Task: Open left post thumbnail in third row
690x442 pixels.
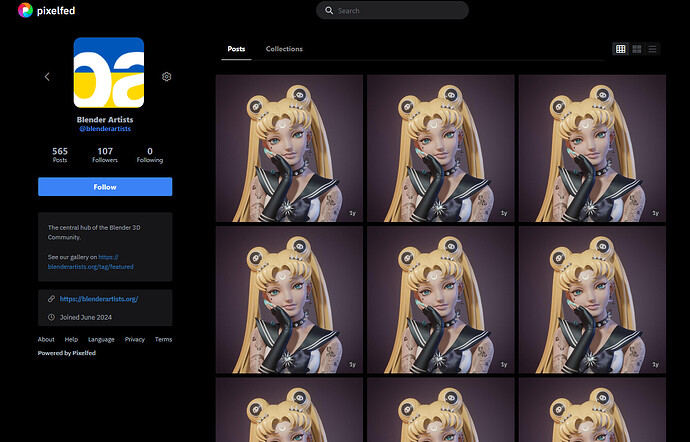Action: pyautogui.click(x=289, y=410)
